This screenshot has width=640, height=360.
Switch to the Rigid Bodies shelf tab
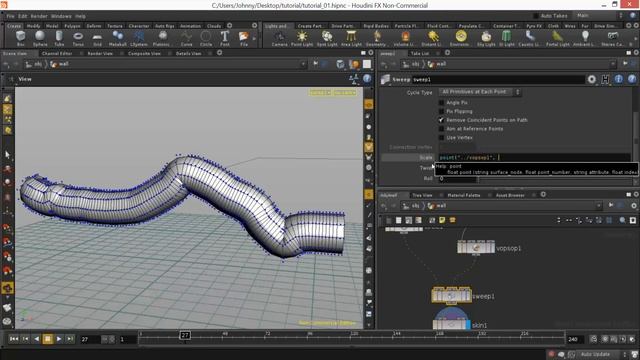(x=376, y=26)
